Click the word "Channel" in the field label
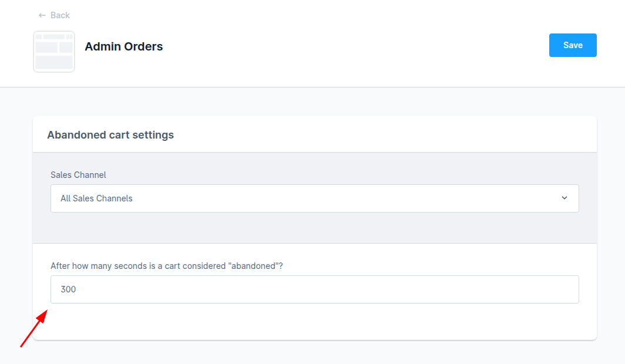 [90, 175]
